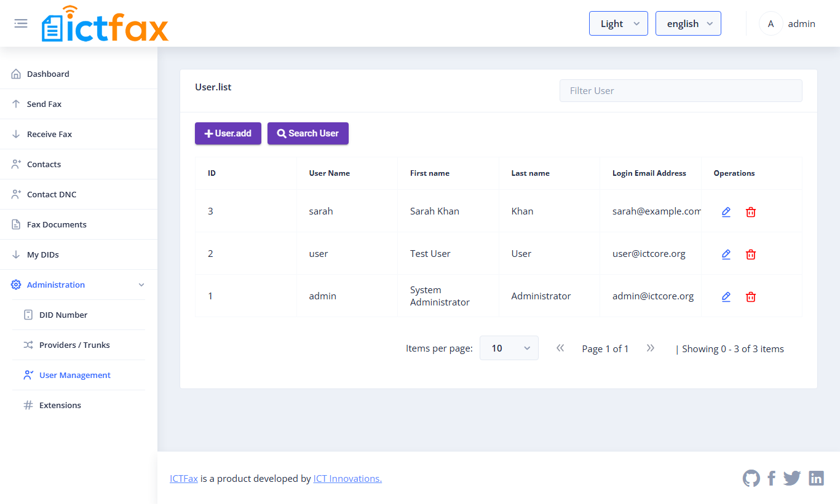
Task: Delete user sarah with trash icon
Action: 751,211
